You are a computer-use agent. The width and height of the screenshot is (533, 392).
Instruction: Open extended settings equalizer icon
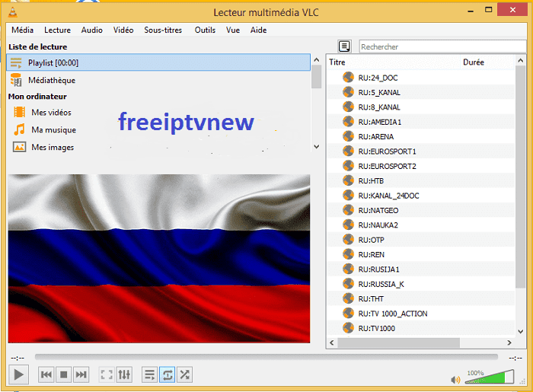point(124,374)
